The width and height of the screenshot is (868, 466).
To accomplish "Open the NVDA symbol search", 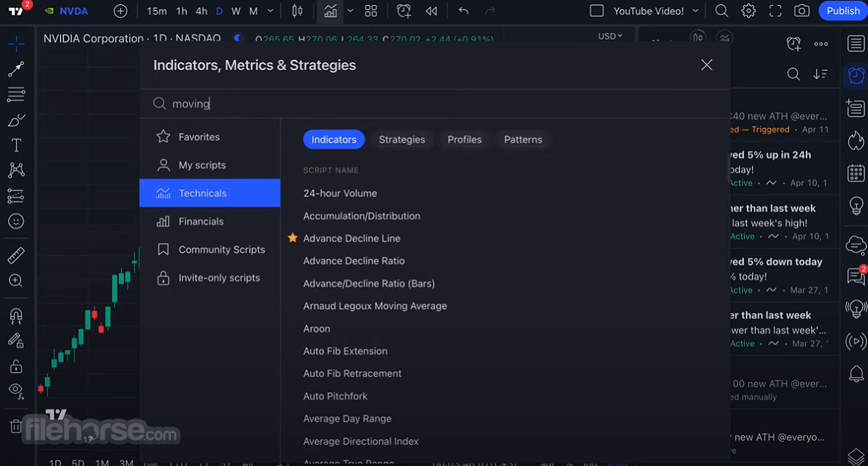I will coord(67,11).
